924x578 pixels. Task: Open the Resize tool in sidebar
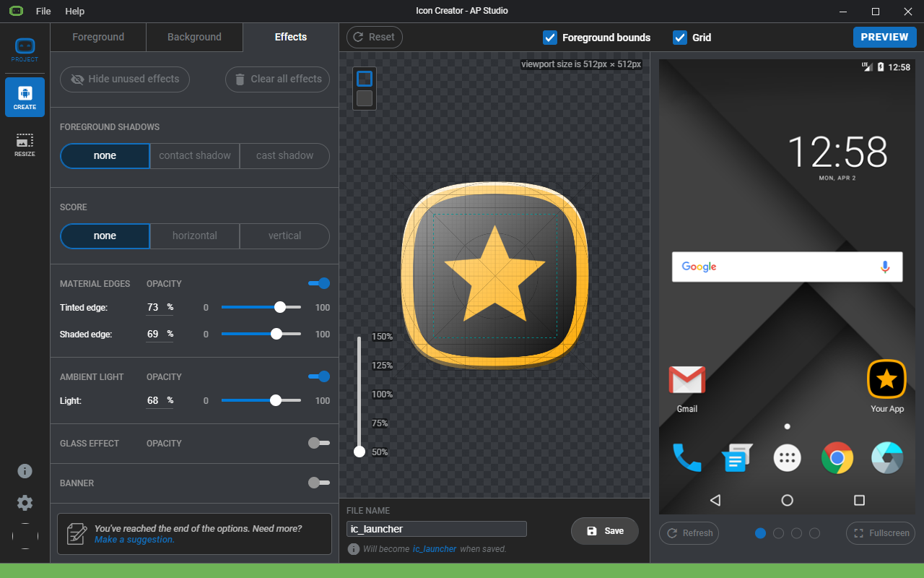point(25,144)
